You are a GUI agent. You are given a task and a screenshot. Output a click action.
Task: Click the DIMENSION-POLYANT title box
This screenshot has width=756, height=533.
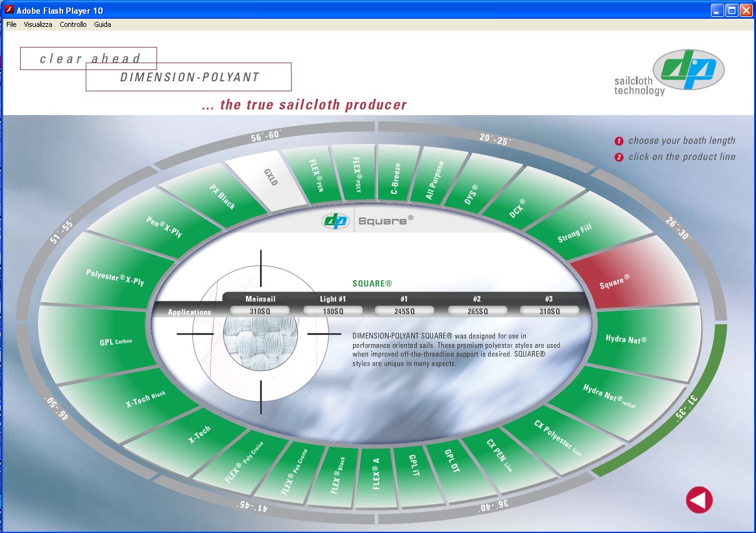click(188, 77)
